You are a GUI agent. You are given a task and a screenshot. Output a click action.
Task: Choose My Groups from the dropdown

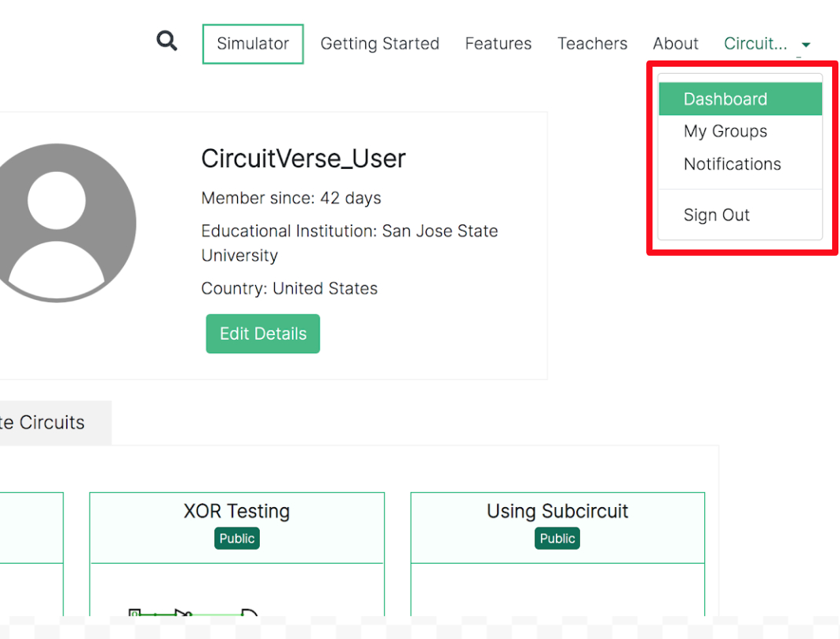(725, 131)
